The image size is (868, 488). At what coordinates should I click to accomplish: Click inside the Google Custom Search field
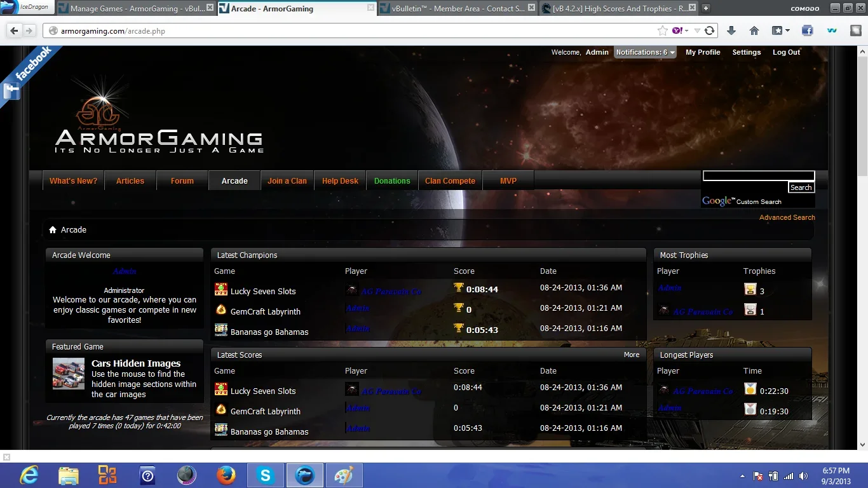pos(759,176)
